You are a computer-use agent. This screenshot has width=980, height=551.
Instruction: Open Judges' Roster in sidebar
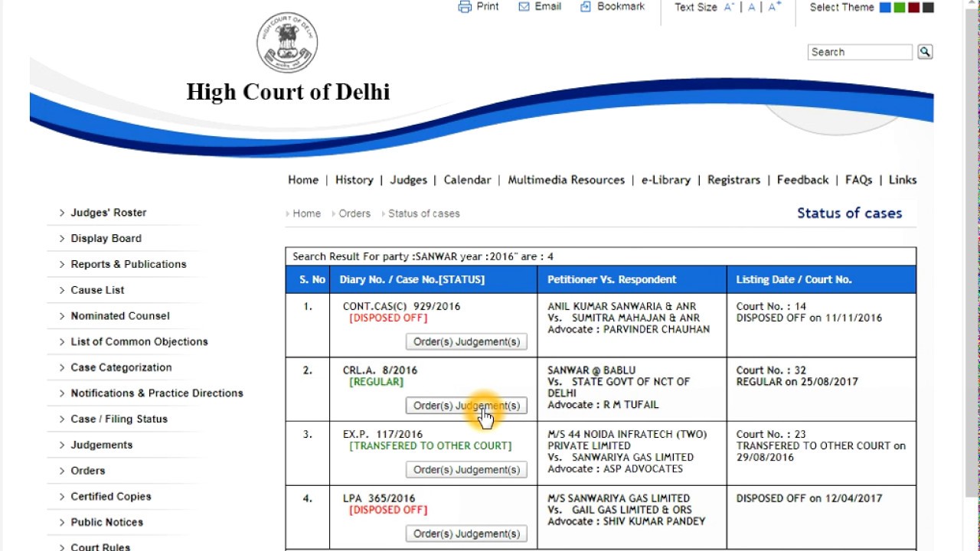click(108, 213)
